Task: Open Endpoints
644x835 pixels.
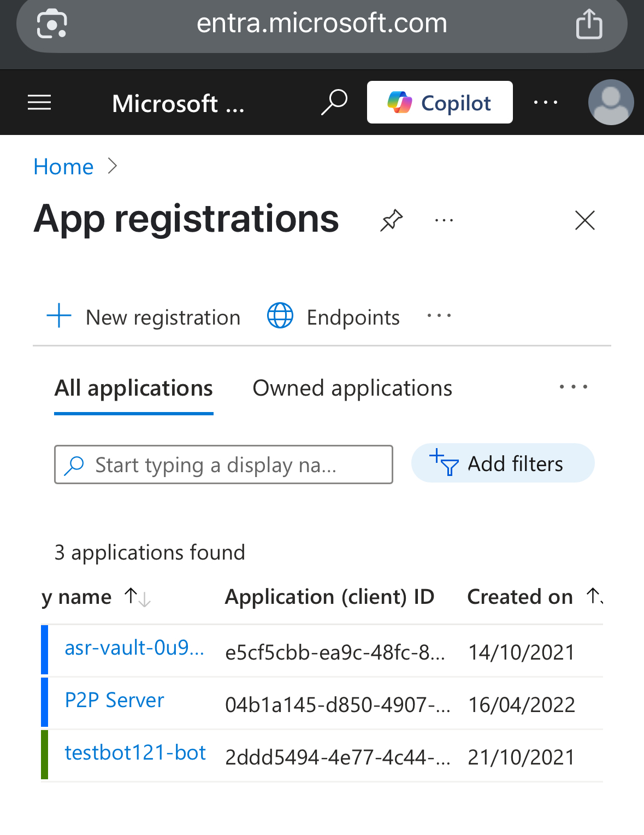Action: pos(334,317)
